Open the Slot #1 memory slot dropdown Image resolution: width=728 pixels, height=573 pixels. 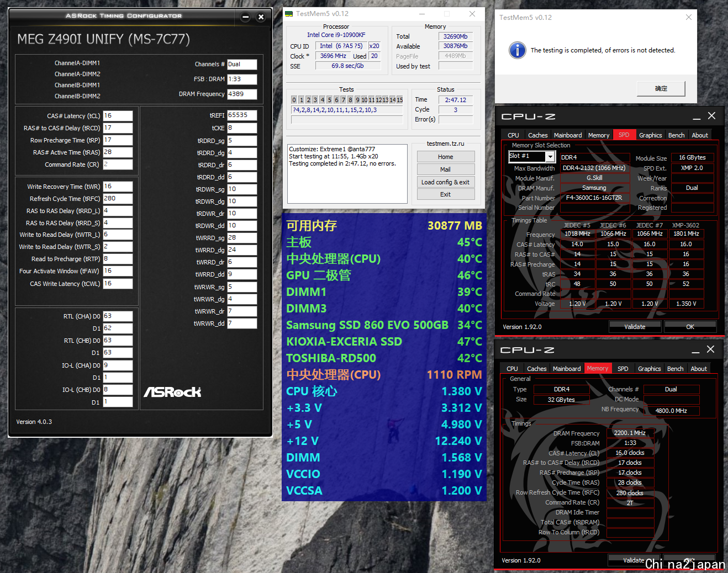[550, 157]
